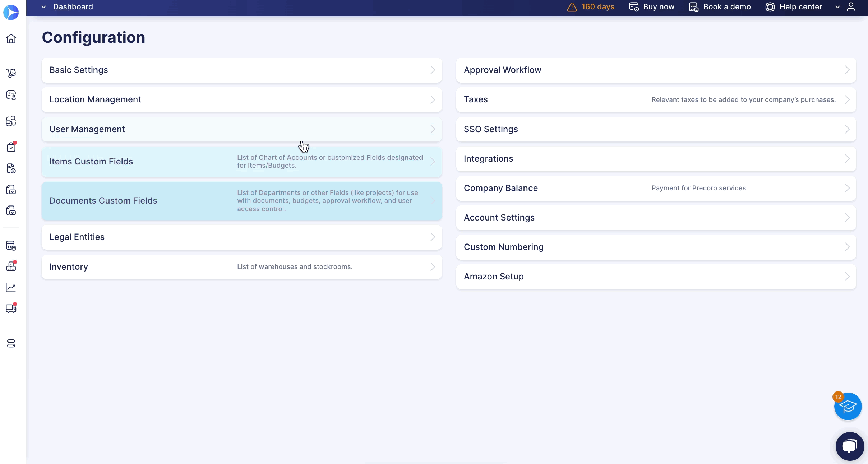Open Integrations
Screen dimensions: 868x464
tap(656, 159)
